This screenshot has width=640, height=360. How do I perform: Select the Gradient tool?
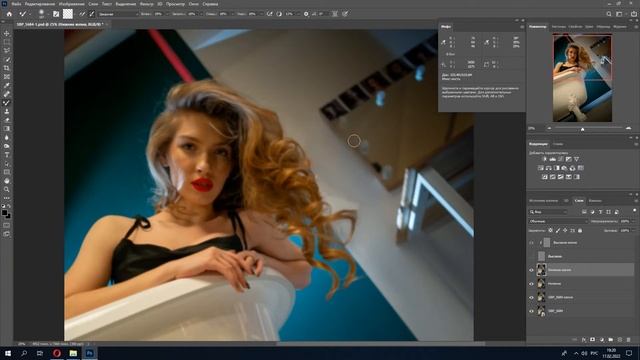coord(7,129)
